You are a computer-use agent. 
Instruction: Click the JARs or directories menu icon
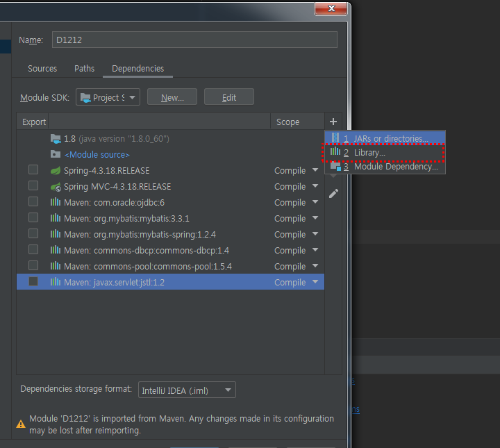pyautogui.click(x=335, y=138)
